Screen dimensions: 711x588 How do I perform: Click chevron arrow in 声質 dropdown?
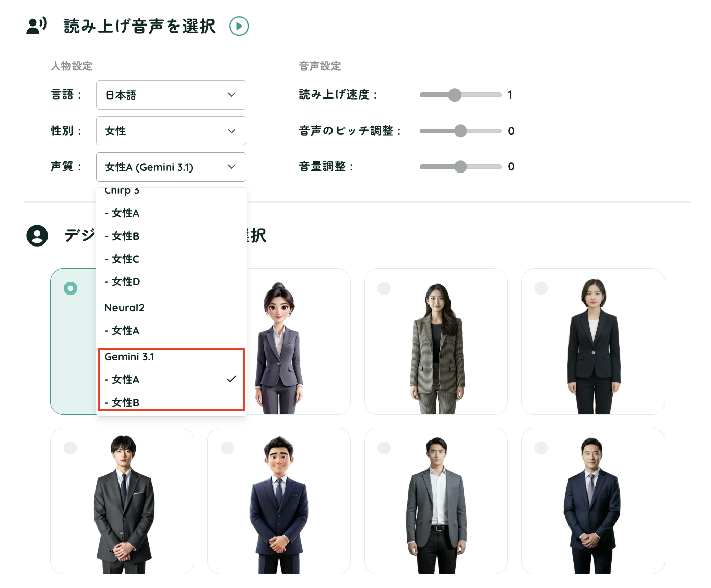point(232,167)
